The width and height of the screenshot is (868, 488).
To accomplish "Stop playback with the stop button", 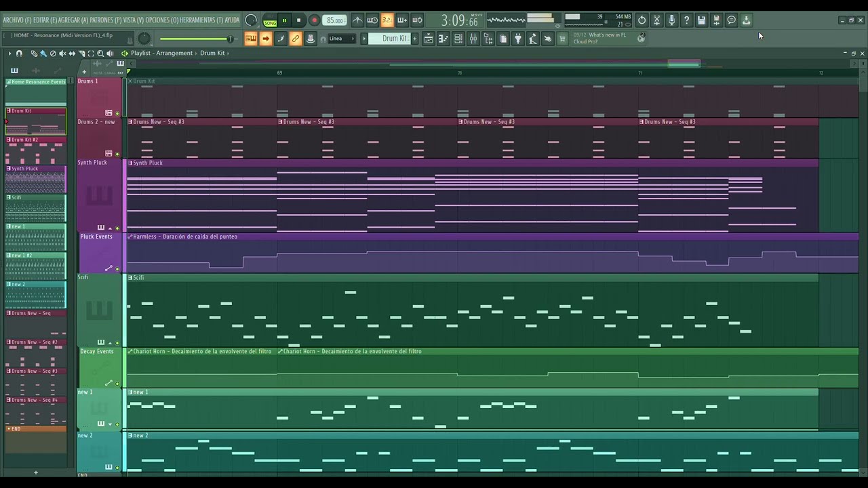I will 299,20.
